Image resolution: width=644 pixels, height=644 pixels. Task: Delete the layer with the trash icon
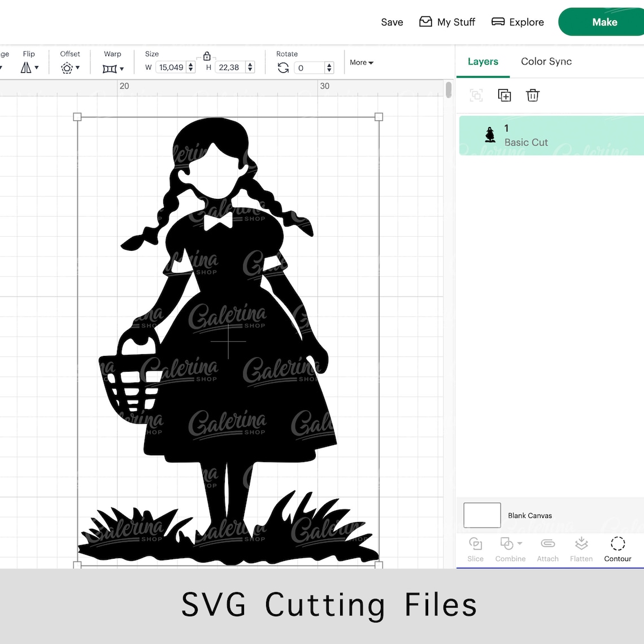(532, 95)
